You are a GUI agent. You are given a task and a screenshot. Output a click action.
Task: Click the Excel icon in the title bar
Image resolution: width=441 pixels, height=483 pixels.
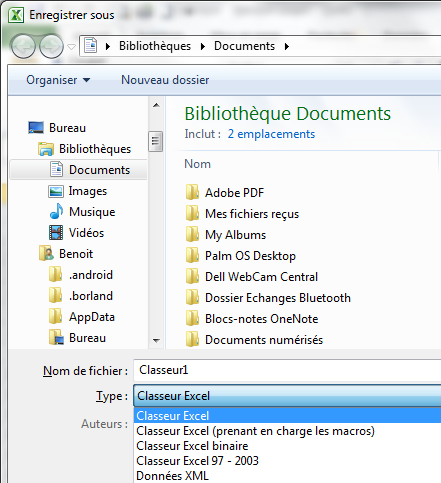(16, 15)
